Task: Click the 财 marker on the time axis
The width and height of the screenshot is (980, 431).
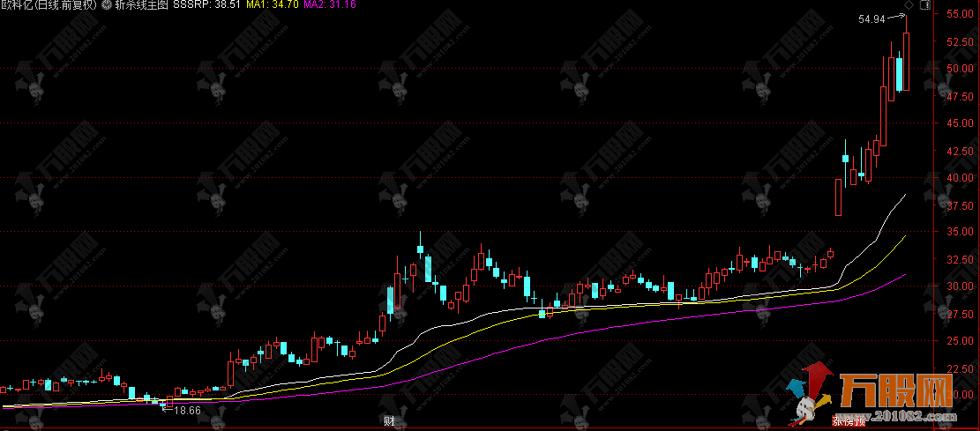Action: click(388, 420)
